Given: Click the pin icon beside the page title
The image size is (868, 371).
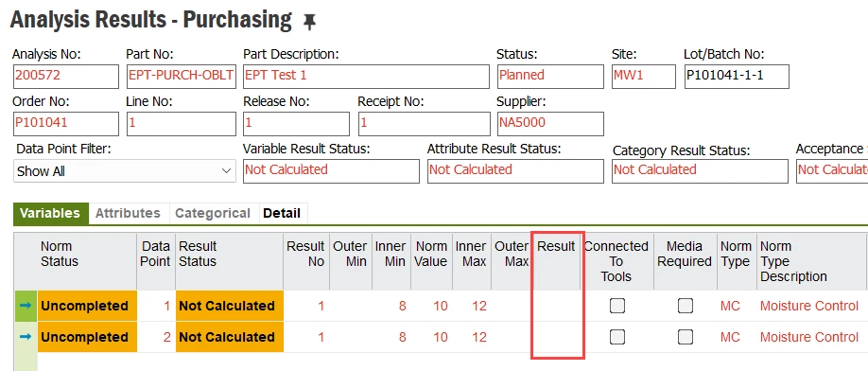Looking at the screenshot, I should click(x=309, y=22).
